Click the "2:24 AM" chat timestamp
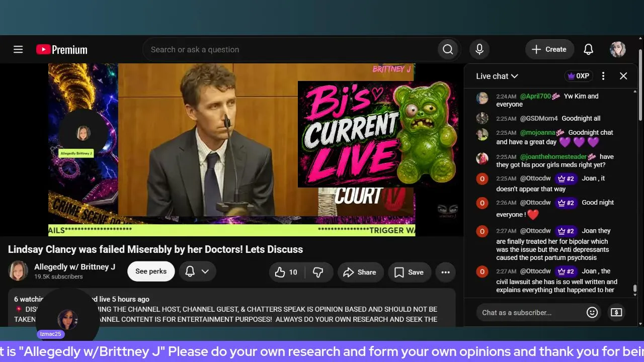 click(506, 97)
